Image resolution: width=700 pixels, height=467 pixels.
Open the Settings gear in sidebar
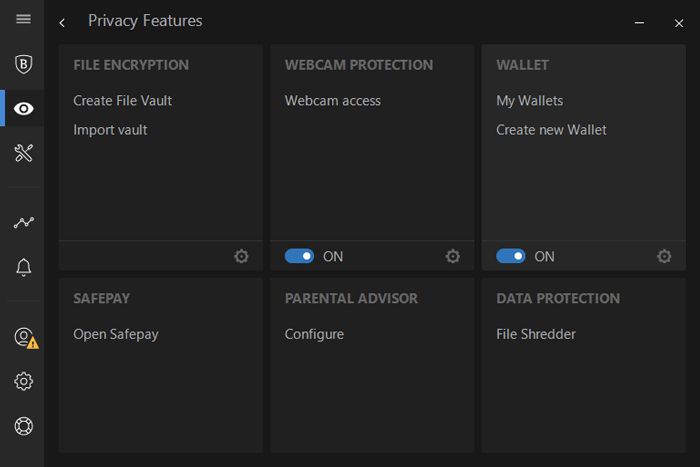pos(24,381)
